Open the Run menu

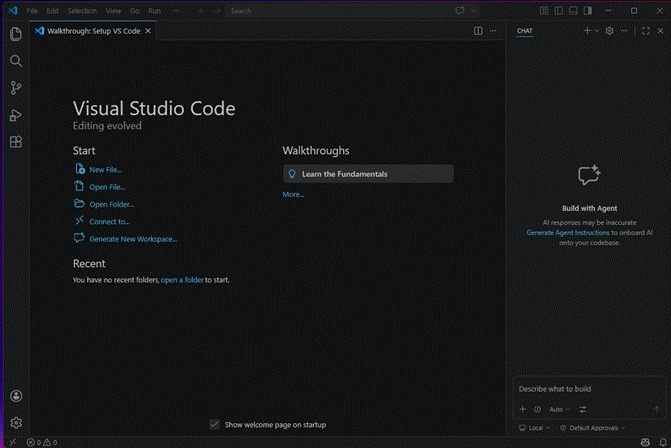154,11
